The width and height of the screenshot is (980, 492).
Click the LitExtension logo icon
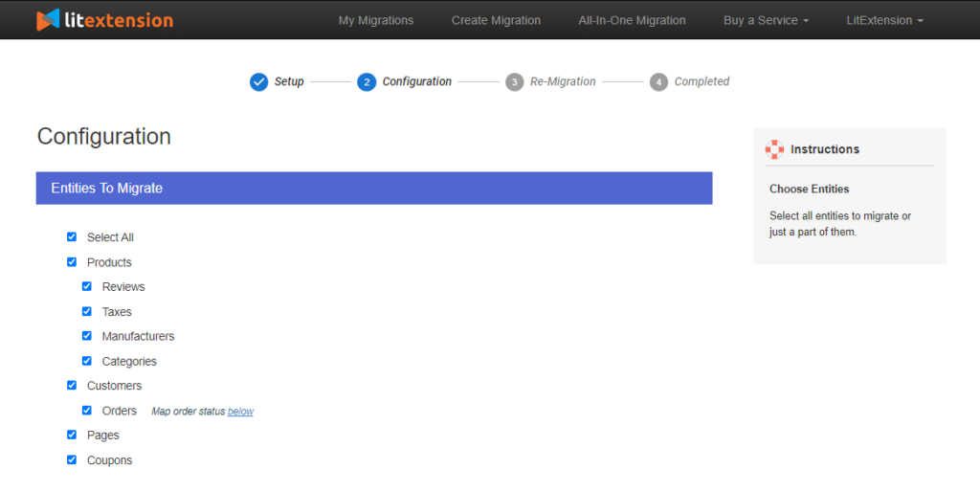coord(48,20)
